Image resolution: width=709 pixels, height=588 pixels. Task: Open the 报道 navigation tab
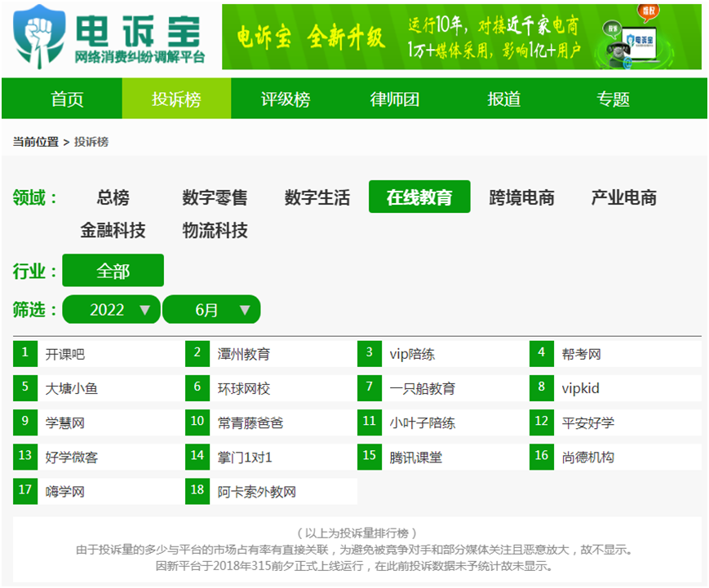pos(503,99)
